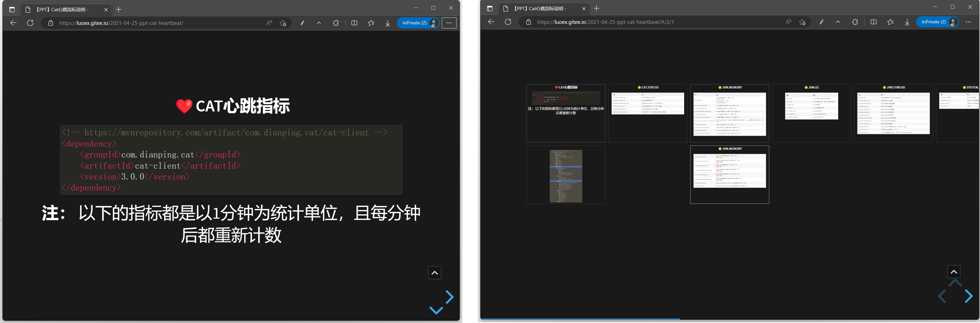The width and height of the screenshot is (980, 323).
Task: Refresh the page in right window
Action: click(x=508, y=22)
